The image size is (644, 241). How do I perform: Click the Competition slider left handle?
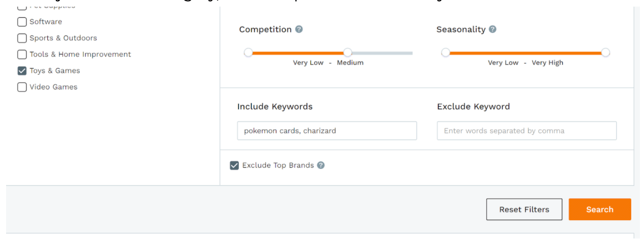pos(248,52)
